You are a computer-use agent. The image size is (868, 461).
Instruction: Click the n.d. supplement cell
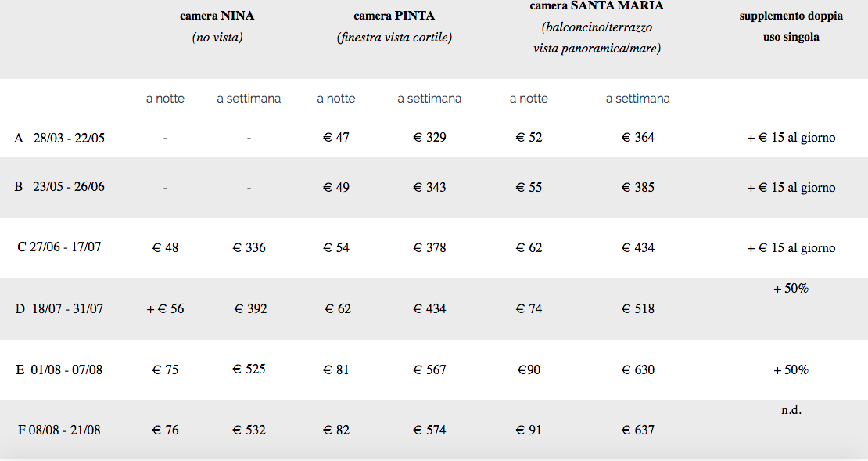click(791, 410)
